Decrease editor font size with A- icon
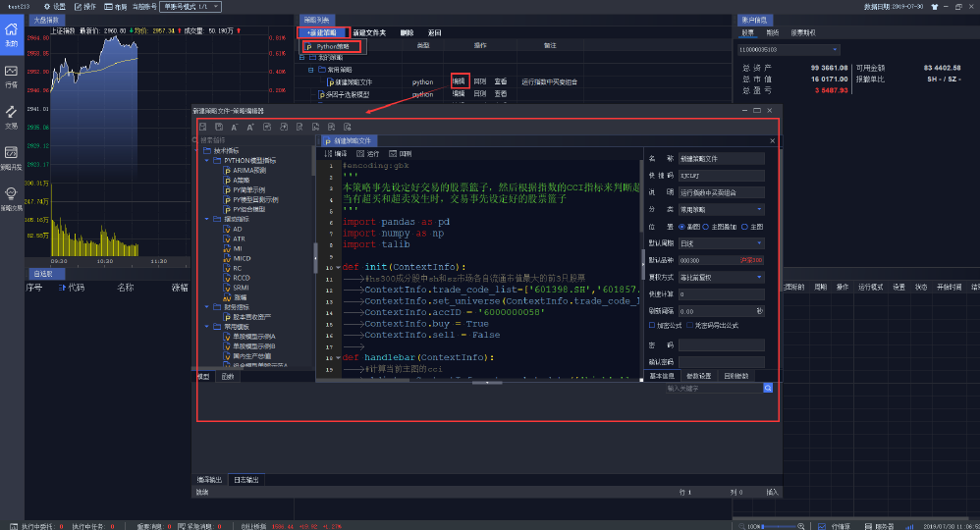The height and width of the screenshot is (530, 980). pos(235,127)
